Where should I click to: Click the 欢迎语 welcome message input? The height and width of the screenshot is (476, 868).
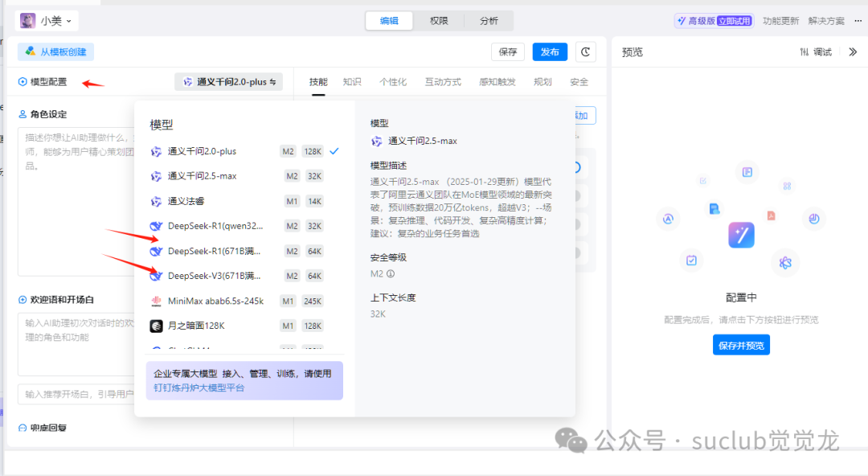click(x=76, y=344)
